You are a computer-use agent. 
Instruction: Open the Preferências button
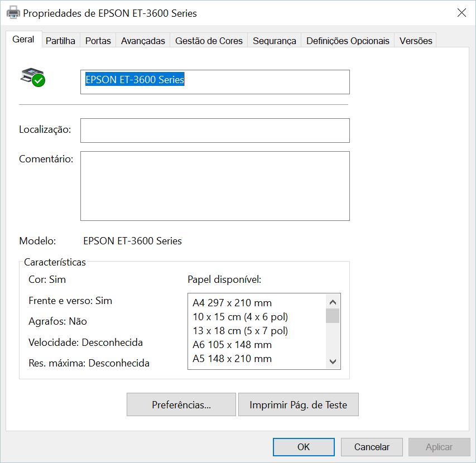coord(181,404)
